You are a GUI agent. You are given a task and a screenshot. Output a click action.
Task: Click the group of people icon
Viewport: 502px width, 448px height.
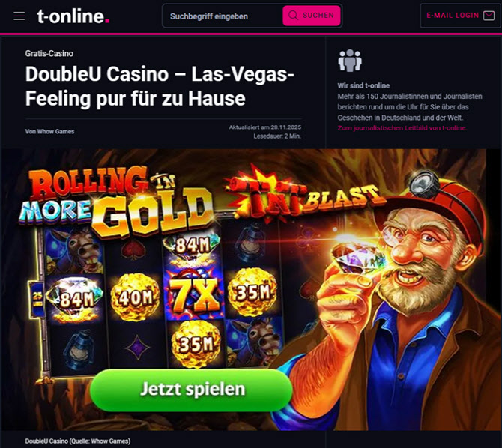(350, 61)
